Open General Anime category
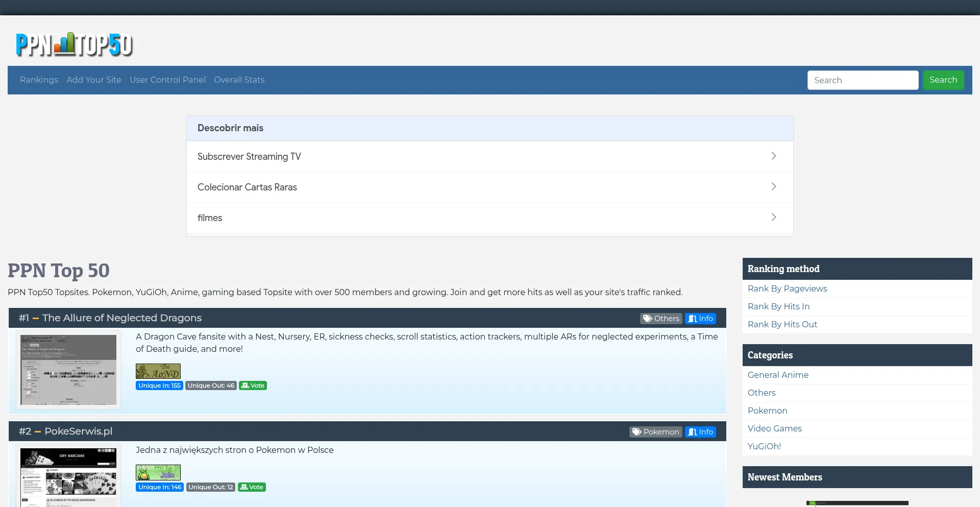Viewport: 980px width, 507px height. click(x=778, y=375)
